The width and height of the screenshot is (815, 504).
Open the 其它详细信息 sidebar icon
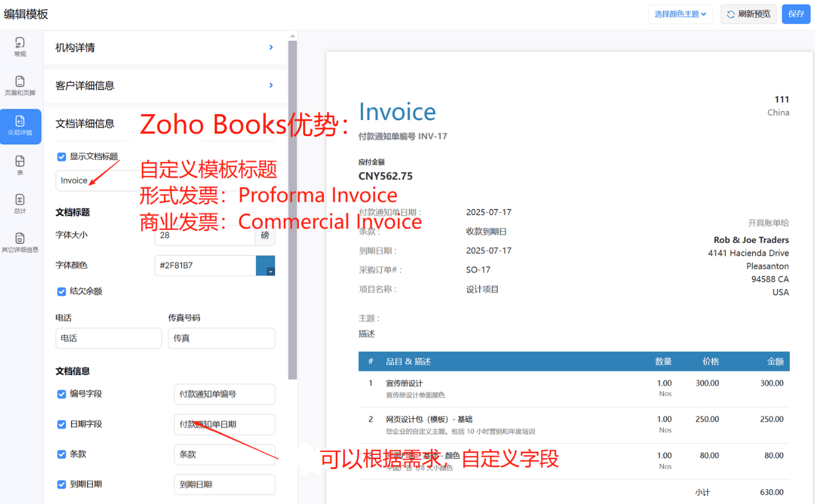[x=20, y=243]
